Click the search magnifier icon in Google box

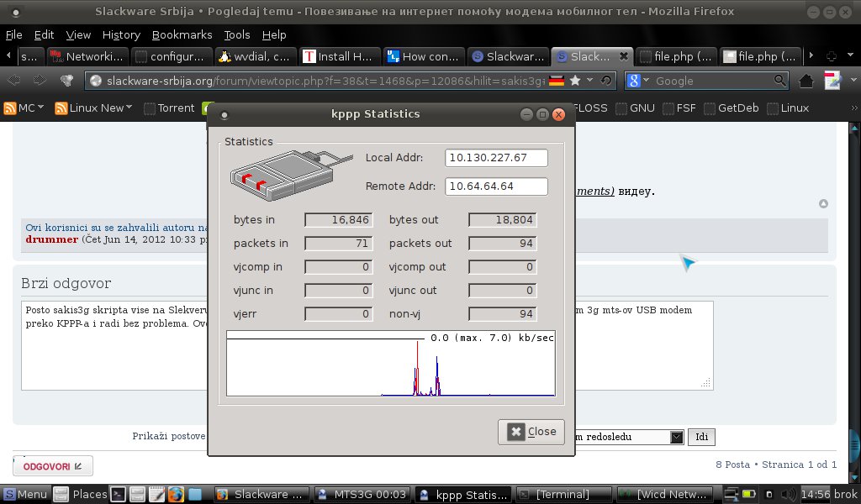pyautogui.click(x=780, y=81)
